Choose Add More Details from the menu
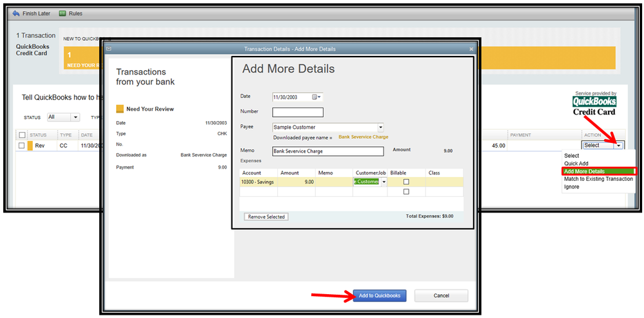The image size is (644, 318). point(598,171)
